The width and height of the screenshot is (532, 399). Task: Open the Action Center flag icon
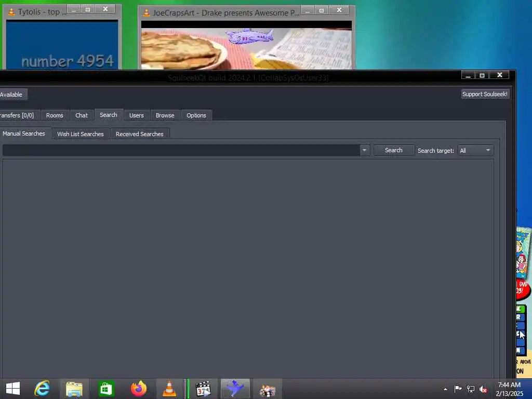pyautogui.click(x=458, y=389)
